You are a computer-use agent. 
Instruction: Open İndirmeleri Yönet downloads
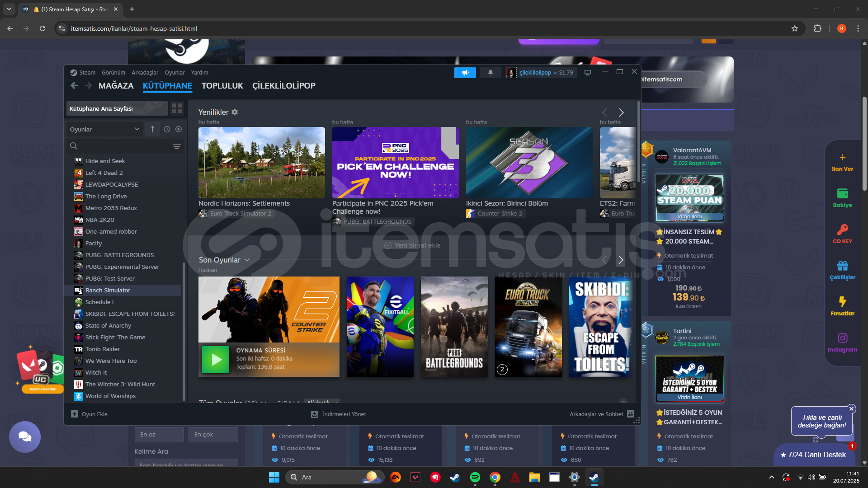tap(339, 414)
